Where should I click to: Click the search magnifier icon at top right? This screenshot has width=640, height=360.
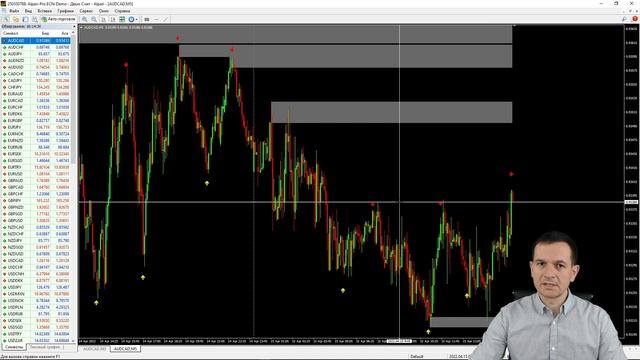624,19
